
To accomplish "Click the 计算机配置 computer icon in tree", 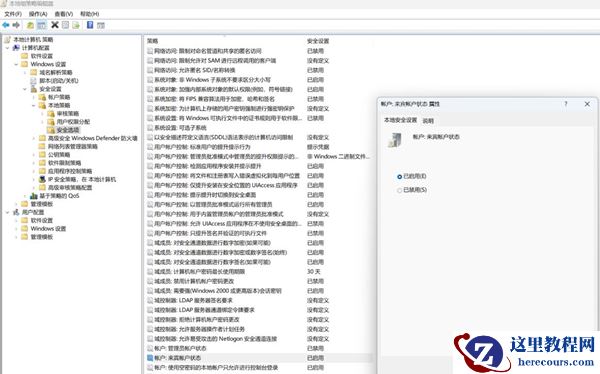I will pyautogui.click(x=16, y=48).
